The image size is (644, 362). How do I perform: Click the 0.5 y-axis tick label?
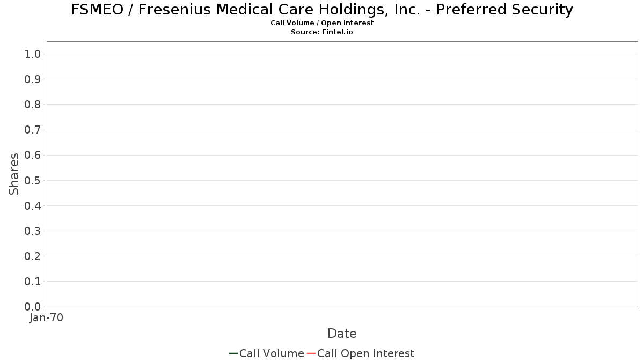tap(33, 180)
